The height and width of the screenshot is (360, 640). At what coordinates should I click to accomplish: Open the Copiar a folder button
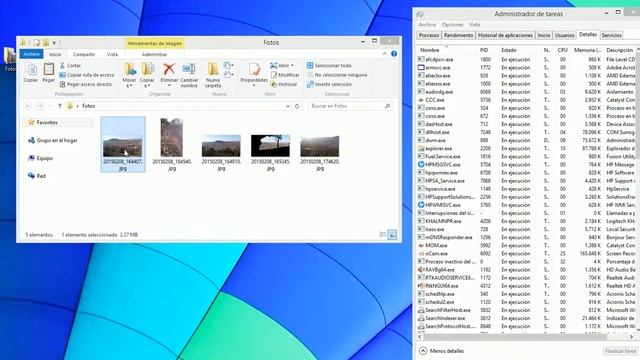pyautogui.click(x=147, y=75)
